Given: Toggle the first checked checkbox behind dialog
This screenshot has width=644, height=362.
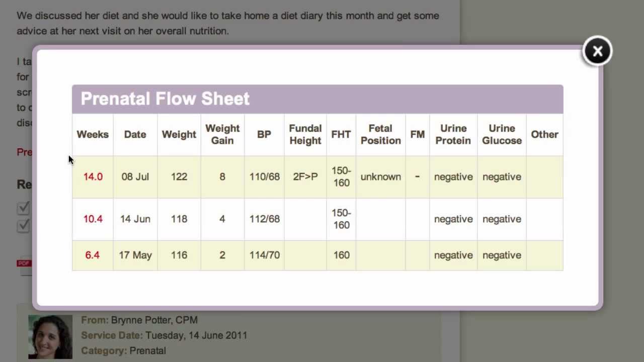Looking at the screenshot, I should point(24,208).
